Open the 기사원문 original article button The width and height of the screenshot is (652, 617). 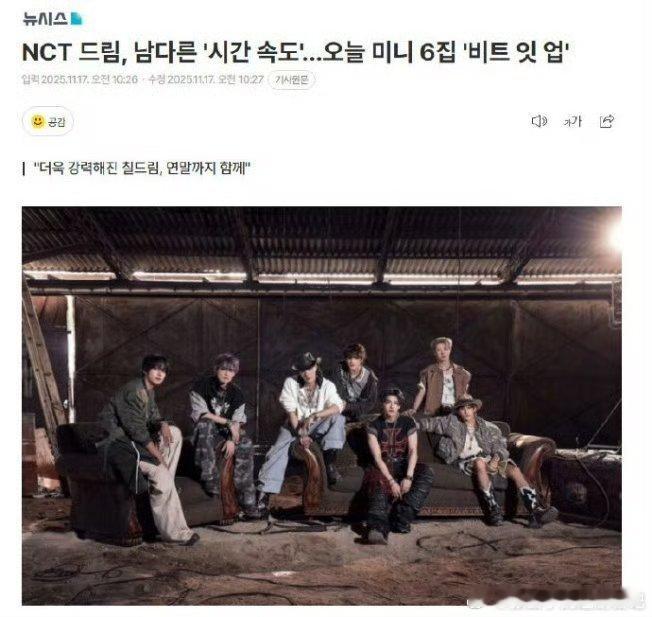click(292, 80)
